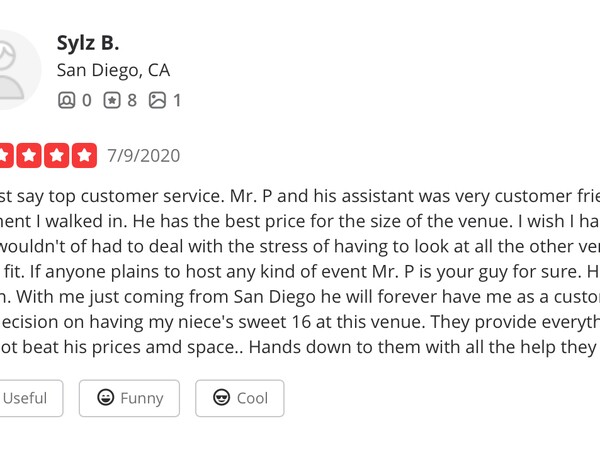Click the second red rating star
The width and height of the screenshot is (600, 450).
point(6,155)
